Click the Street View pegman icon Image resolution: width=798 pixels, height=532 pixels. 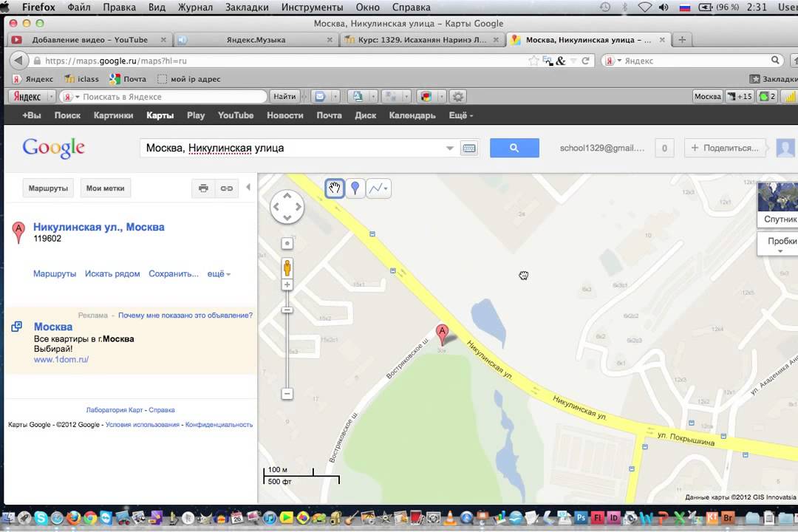pos(287,267)
